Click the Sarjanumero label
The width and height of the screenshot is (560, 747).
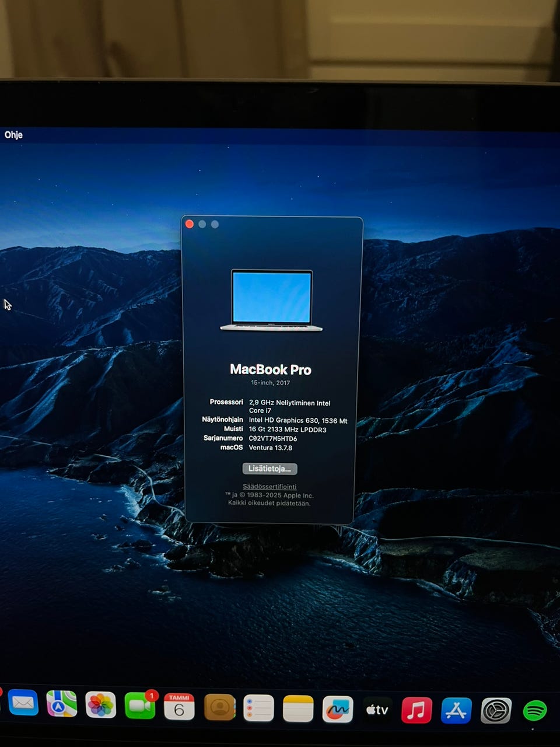[x=223, y=438]
